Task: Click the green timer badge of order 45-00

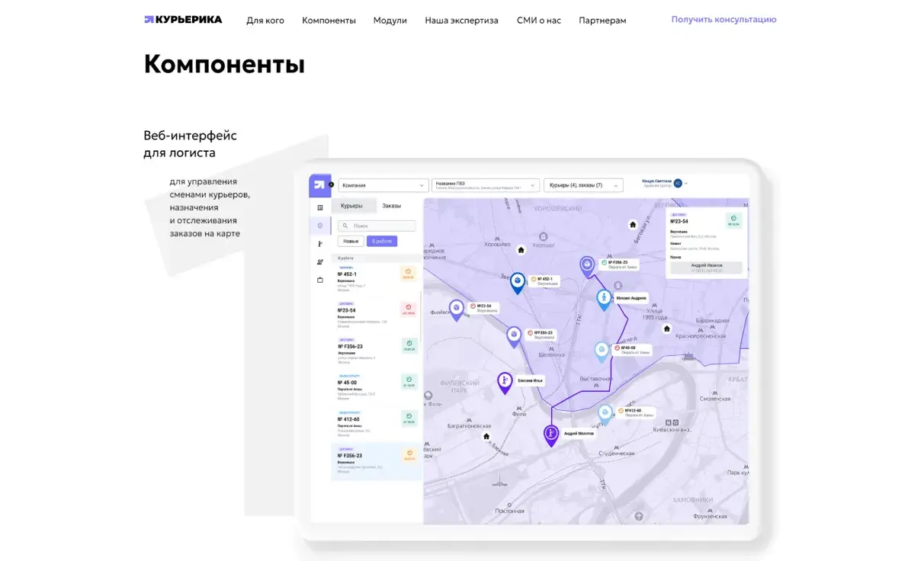Action: click(409, 382)
